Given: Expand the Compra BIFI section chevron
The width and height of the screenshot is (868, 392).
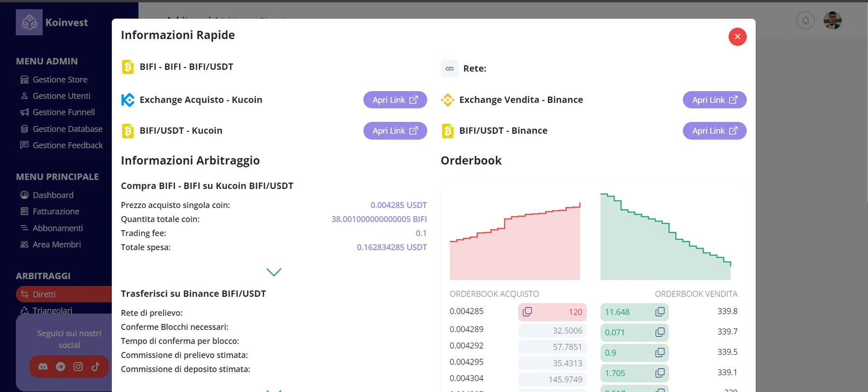Looking at the screenshot, I should (274, 272).
